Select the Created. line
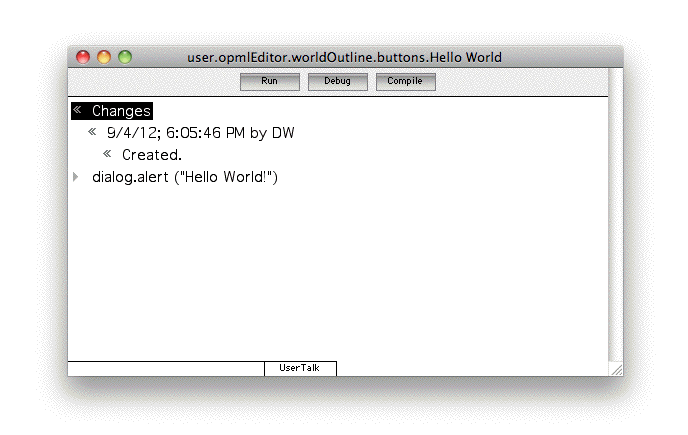The image size is (688, 435). pyautogui.click(x=152, y=155)
